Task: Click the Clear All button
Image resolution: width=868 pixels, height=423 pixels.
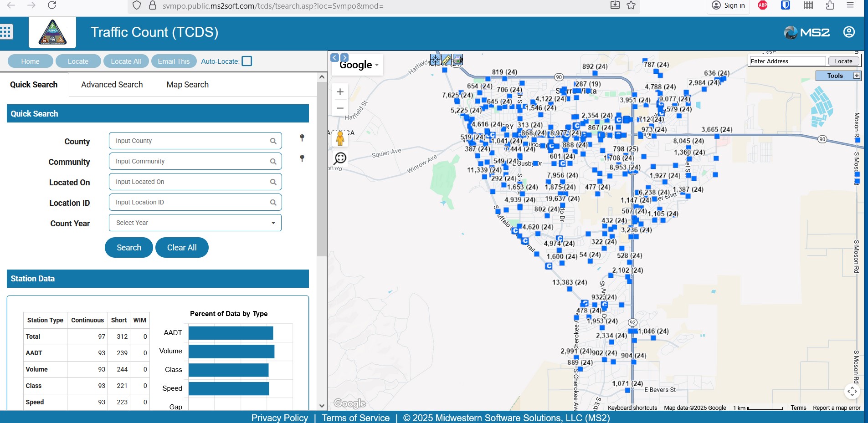Action: (182, 248)
